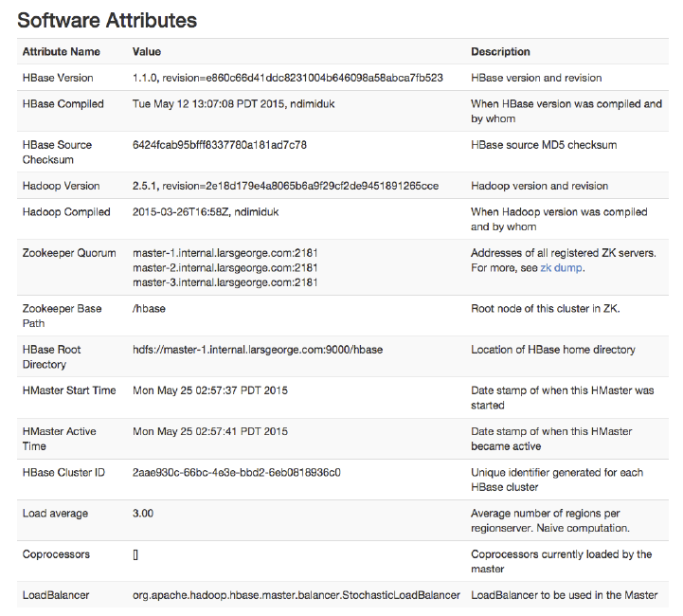Select the master-1 Zookeeper Quorum address
Viewport: 683px width, 616px height.
pyautogui.click(x=225, y=253)
